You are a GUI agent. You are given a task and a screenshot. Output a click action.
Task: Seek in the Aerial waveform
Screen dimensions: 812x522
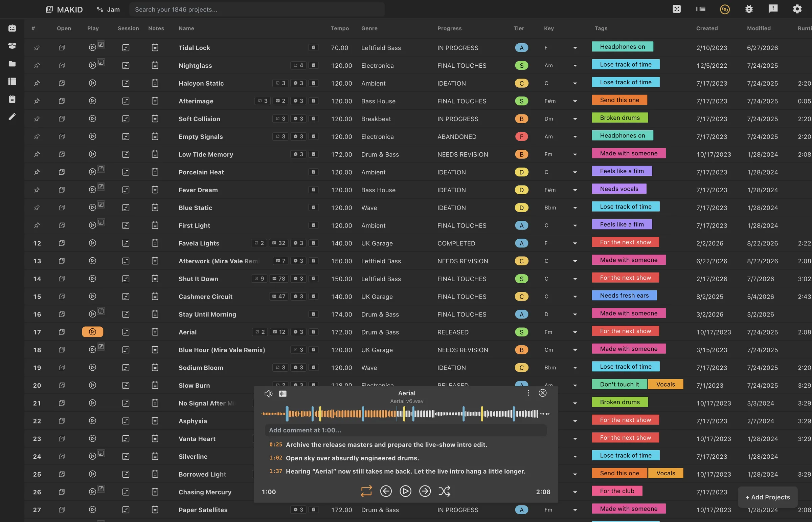405,414
